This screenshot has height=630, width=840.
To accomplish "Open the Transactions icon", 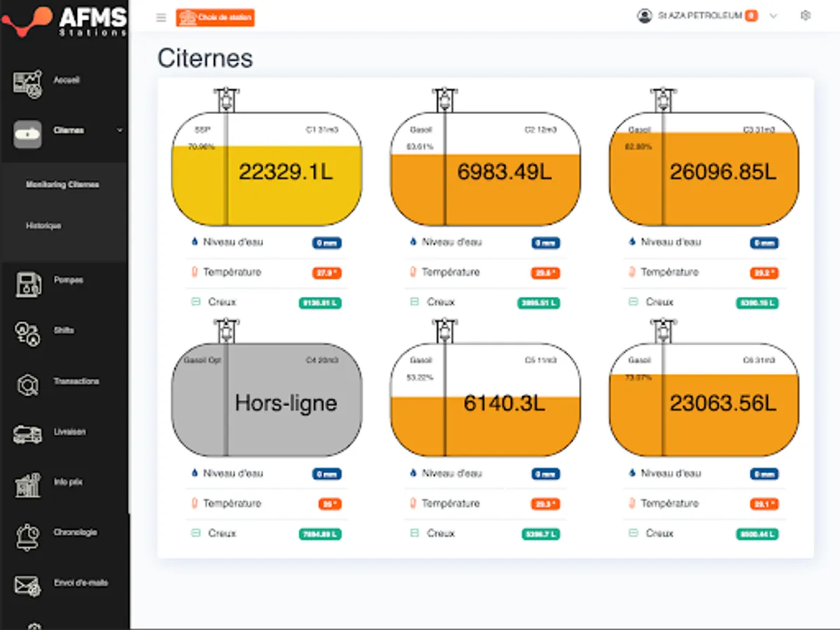I will (28, 385).
